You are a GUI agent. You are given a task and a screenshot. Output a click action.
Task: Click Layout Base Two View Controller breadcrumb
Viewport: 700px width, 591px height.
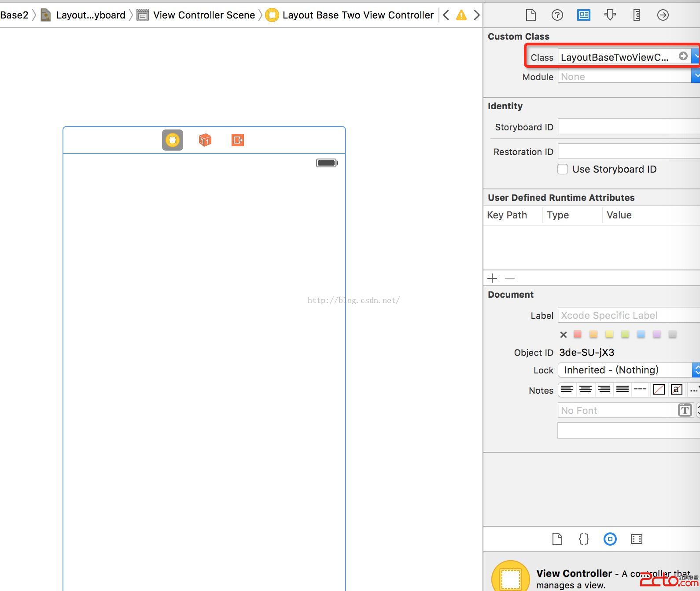(357, 15)
